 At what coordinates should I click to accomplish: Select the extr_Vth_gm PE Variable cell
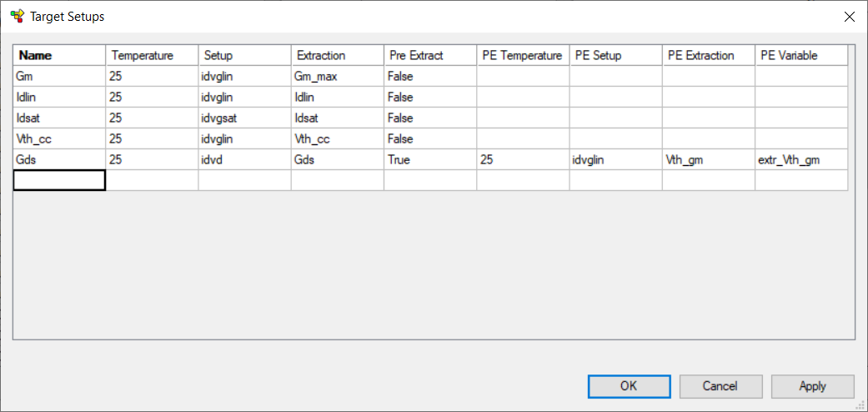pos(801,159)
